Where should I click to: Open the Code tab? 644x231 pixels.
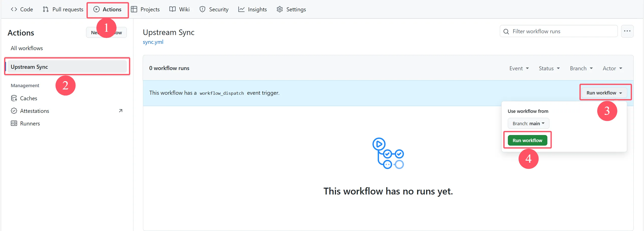22,9
